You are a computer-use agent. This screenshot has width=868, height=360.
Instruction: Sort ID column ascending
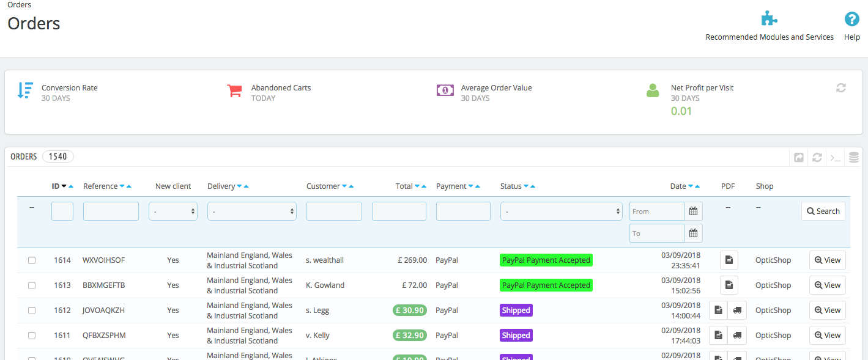[71, 186]
